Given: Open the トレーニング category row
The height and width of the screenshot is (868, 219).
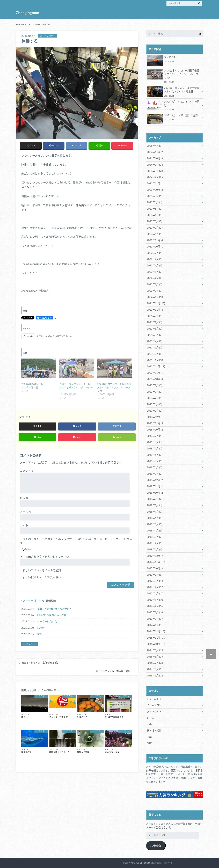Looking at the screenshot, I should pyautogui.click(x=174, y=699).
